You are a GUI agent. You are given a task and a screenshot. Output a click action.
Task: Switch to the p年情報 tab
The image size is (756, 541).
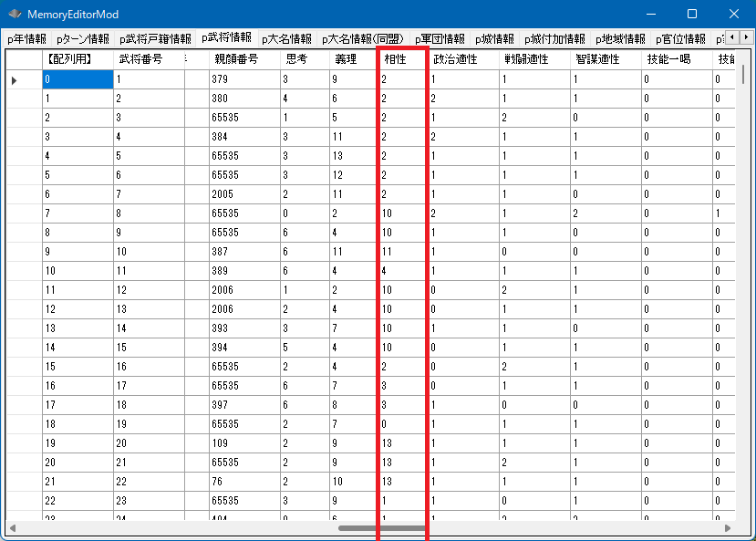point(26,39)
